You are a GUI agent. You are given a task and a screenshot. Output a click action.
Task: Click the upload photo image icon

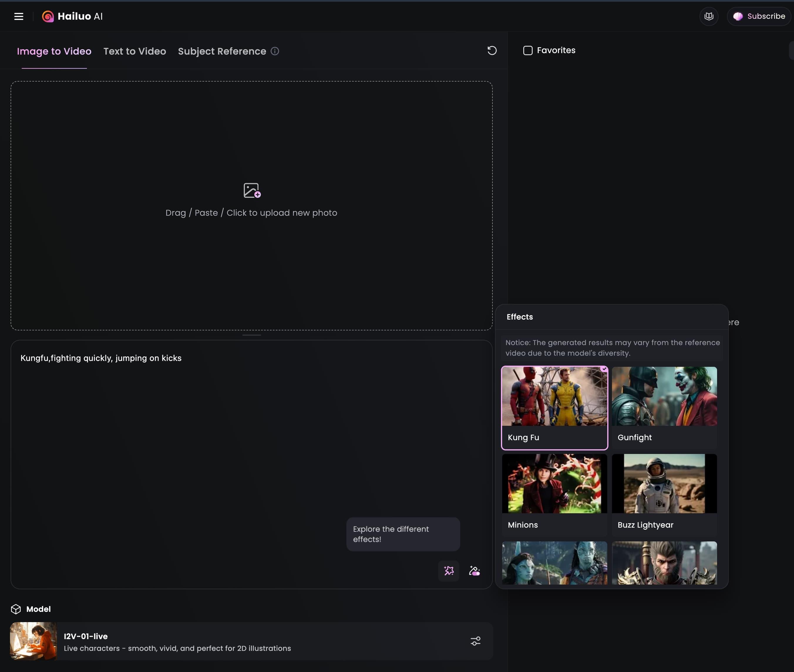coord(252,190)
